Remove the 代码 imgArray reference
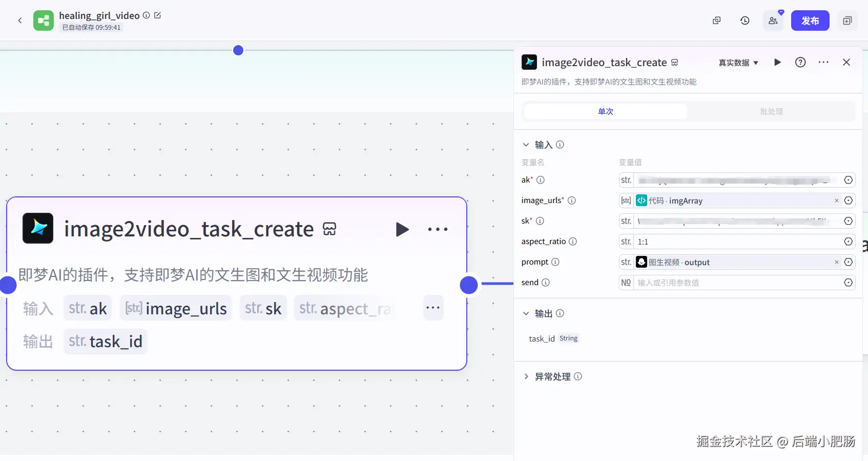 pos(837,201)
